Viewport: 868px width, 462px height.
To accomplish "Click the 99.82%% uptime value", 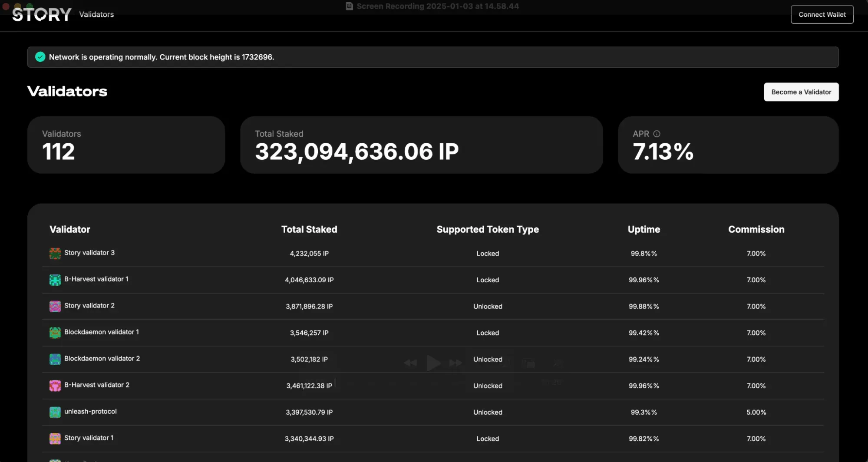I will 644,439.
